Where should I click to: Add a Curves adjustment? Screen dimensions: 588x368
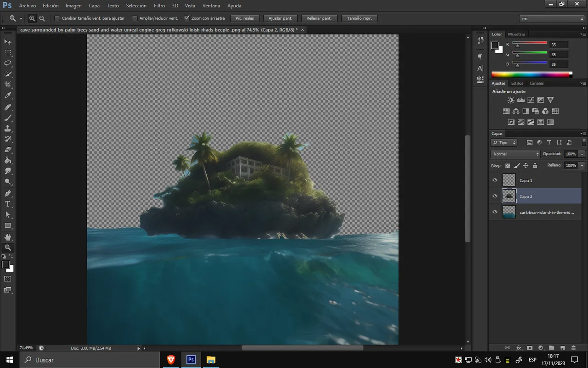click(531, 100)
